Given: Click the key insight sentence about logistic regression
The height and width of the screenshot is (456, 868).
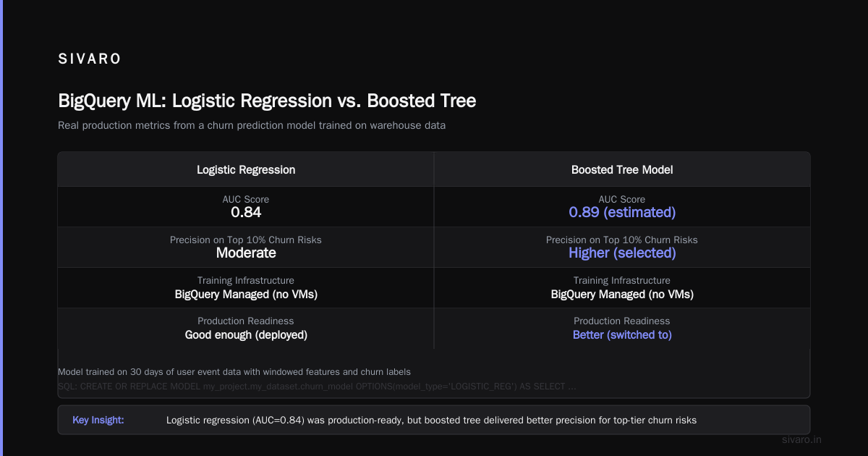Looking at the screenshot, I should pos(431,420).
